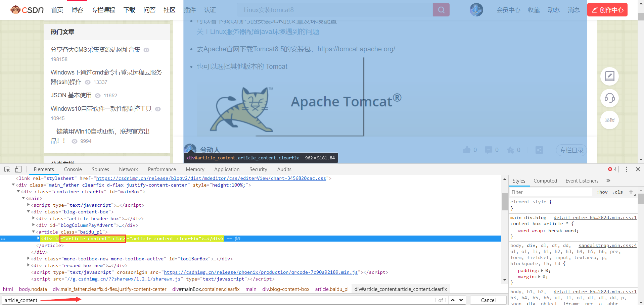This screenshot has width=644, height=305.
Task: Open the Performance tab
Action: pyautogui.click(x=162, y=169)
